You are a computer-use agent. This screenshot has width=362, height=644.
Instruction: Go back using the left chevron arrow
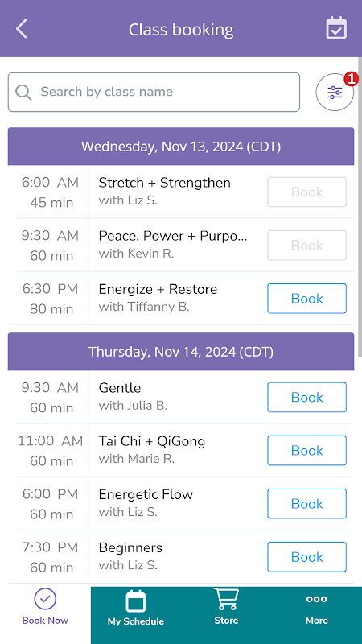point(22,29)
